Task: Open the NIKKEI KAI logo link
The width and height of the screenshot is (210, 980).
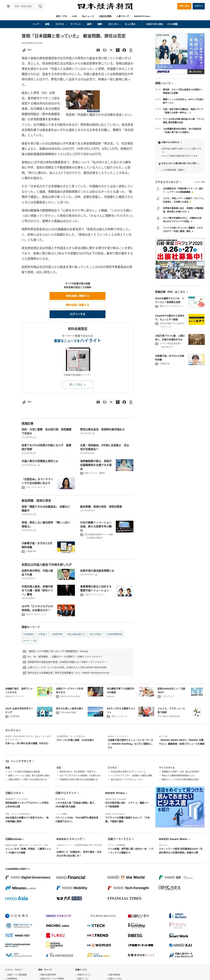Action: click(180, 945)
